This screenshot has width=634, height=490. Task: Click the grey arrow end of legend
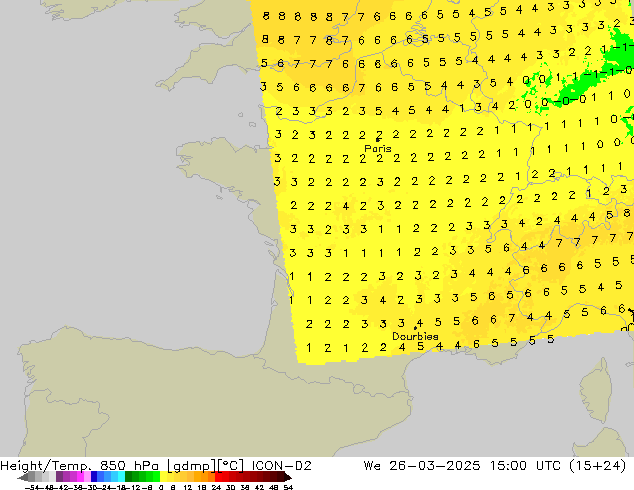pos(23,477)
